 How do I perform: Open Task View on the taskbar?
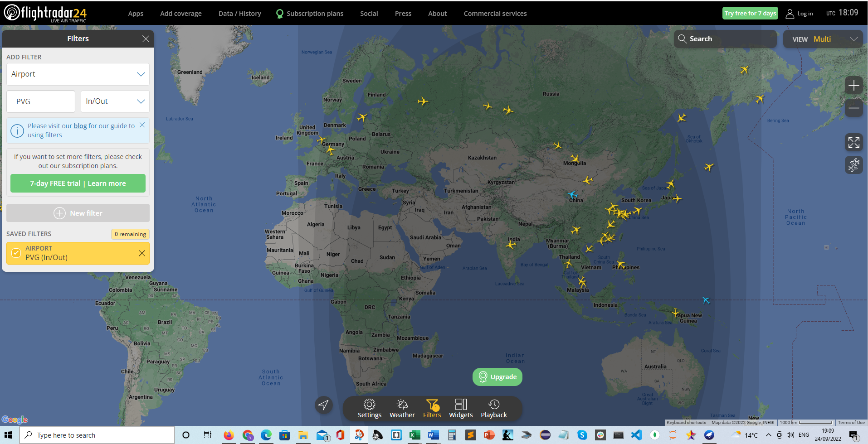[x=207, y=435]
